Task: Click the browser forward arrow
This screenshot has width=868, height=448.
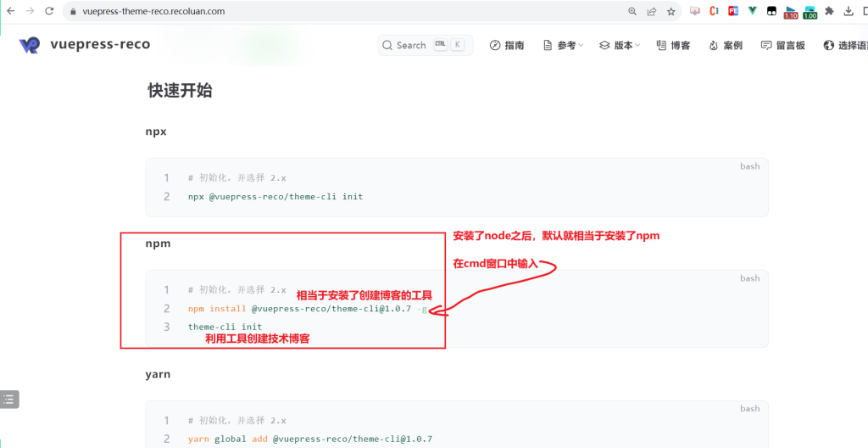Action: click(x=30, y=11)
